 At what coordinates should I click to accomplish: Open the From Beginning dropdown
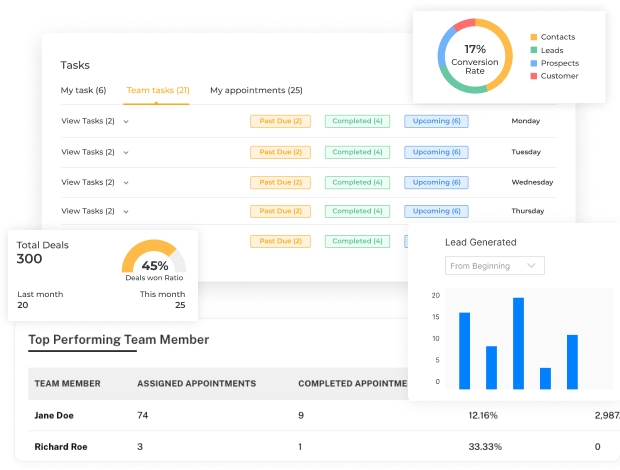(x=495, y=266)
